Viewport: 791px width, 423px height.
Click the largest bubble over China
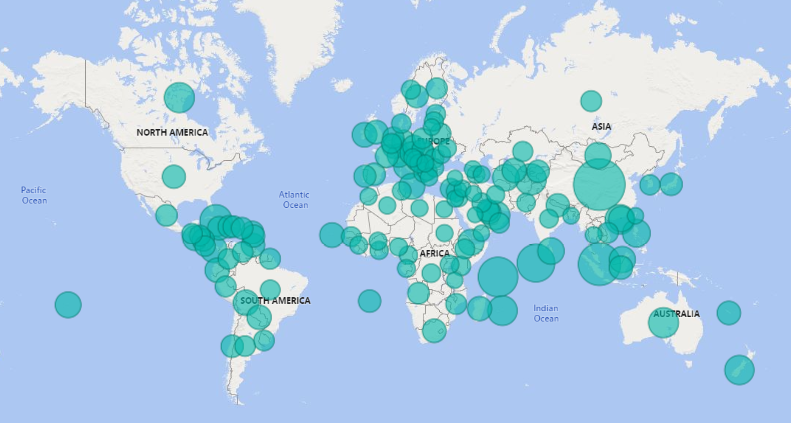pyautogui.click(x=599, y=185)
